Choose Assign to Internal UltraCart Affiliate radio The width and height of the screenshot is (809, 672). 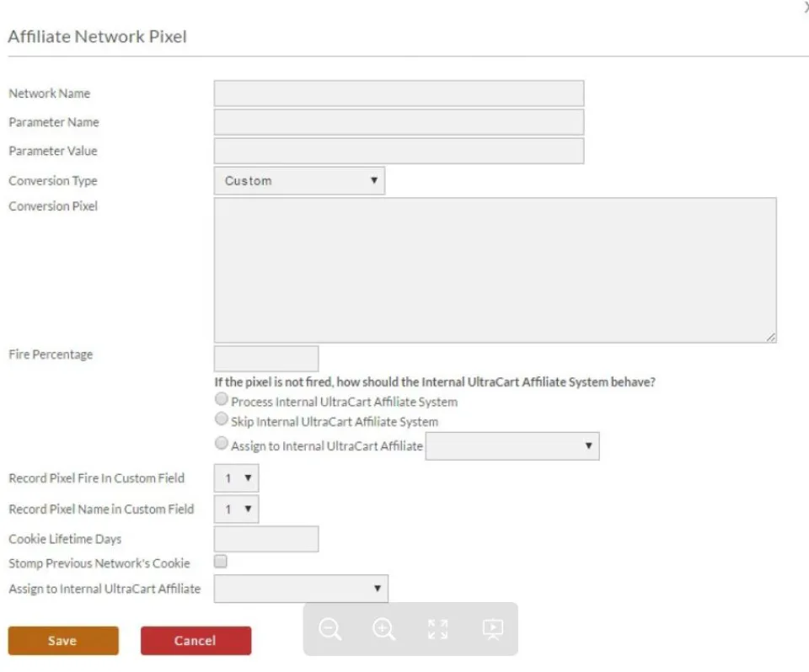coord(222,443)
